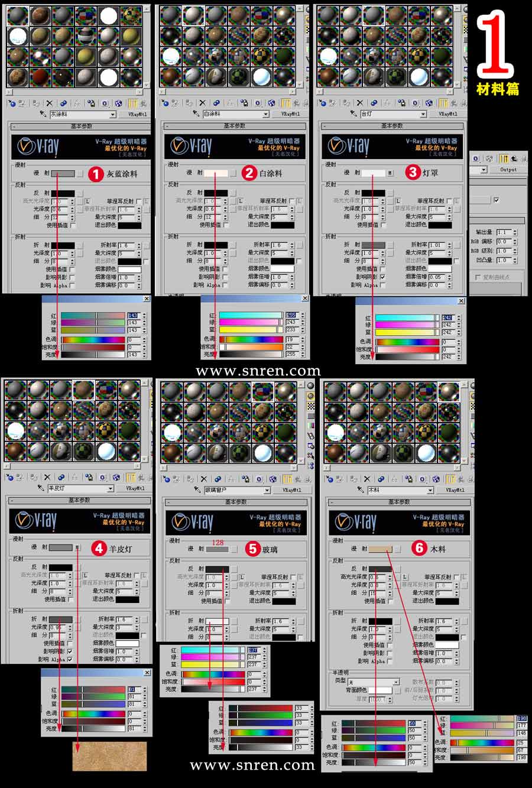
Task: Open the 灰涂料 material name dropdown
Action: pyautogui.click(x=113, y=114)
